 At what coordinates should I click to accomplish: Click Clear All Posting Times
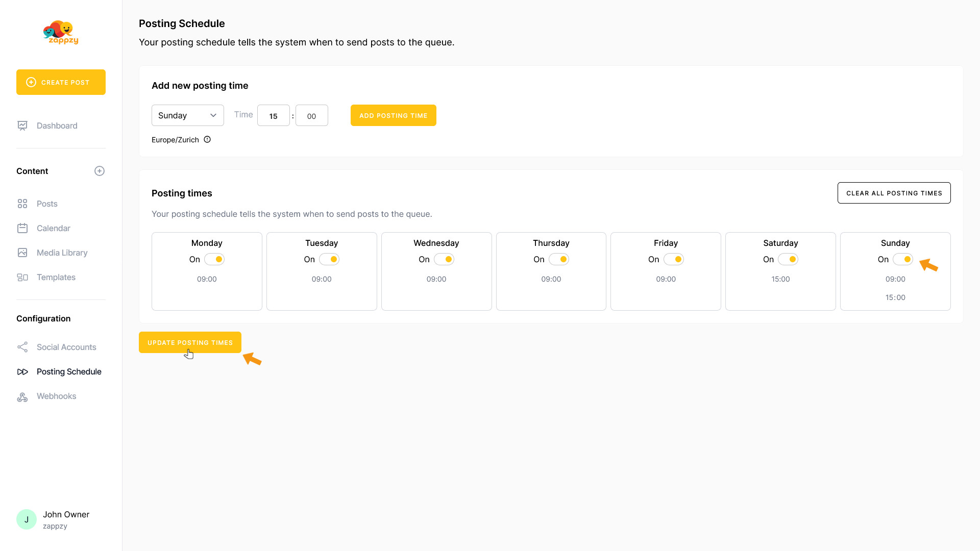click(894, 193)
